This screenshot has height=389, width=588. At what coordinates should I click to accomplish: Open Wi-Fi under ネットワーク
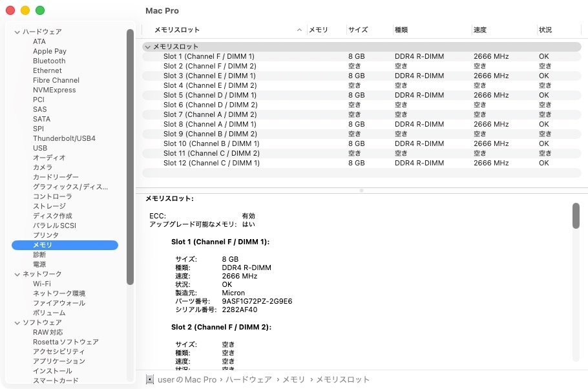41,284
